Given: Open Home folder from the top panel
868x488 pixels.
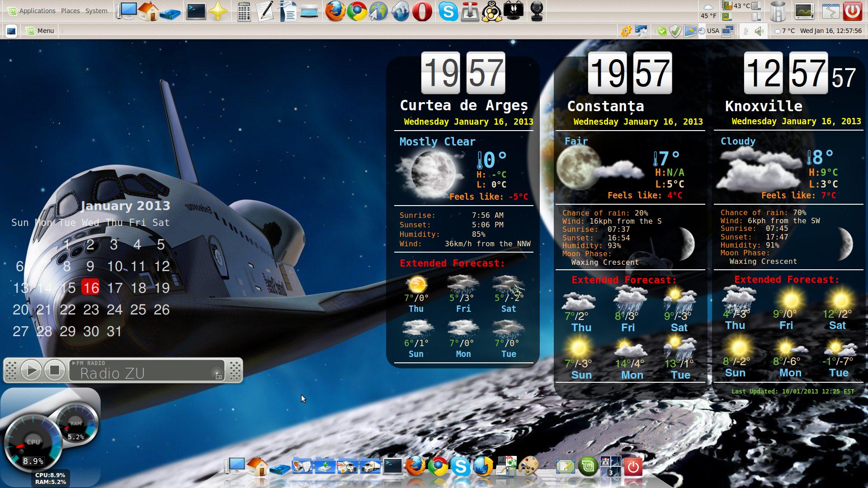Looking at the screenshot, I should tap(149, 11).
